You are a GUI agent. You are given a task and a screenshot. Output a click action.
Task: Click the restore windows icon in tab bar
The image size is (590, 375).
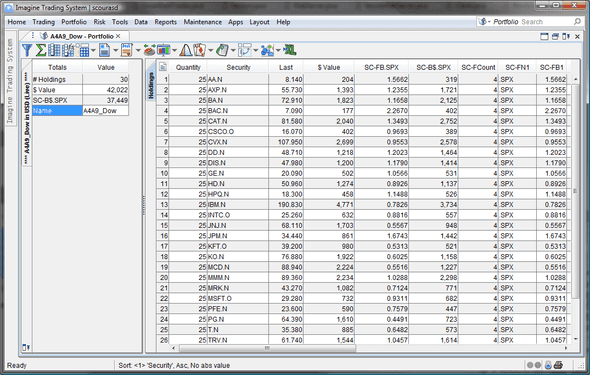pyautogui.click(x=555, y=36)
